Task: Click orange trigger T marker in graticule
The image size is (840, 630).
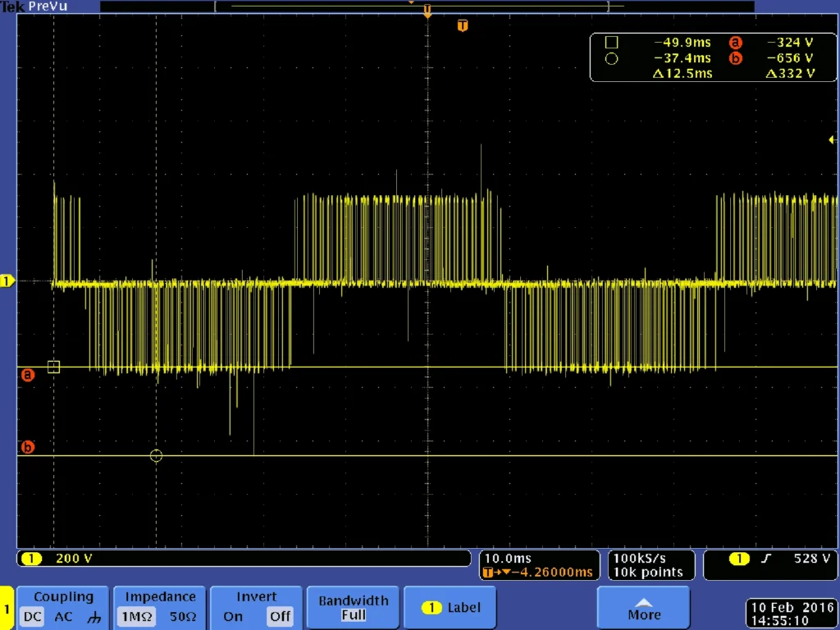Action: pyautogui.click(x=463, y=25)
